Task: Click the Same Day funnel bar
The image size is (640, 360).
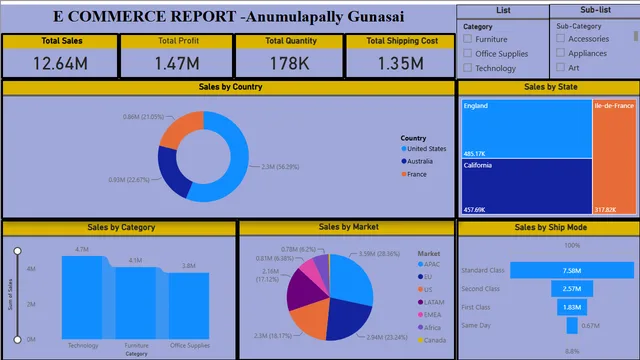Action: coord(572,325)
